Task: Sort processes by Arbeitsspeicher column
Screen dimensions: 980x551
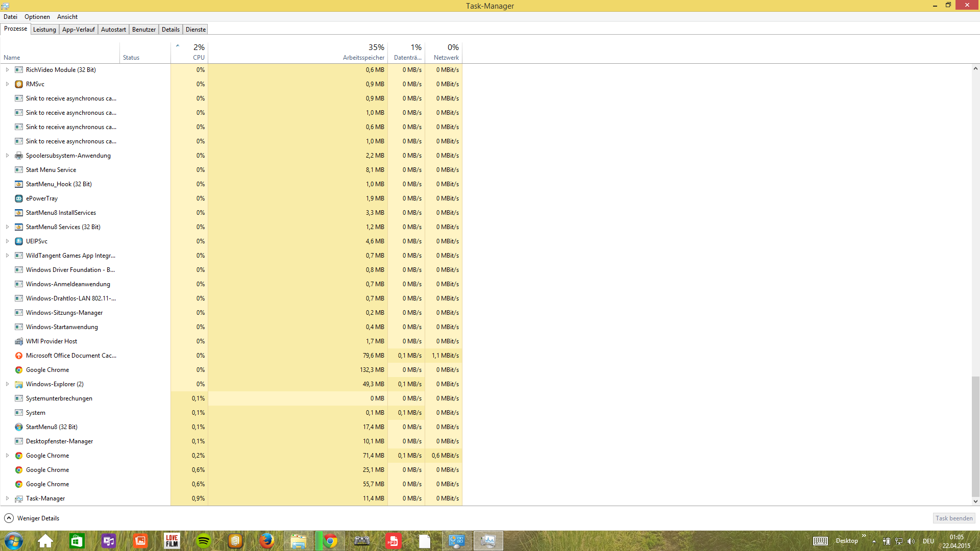Action: pos(363,58)
